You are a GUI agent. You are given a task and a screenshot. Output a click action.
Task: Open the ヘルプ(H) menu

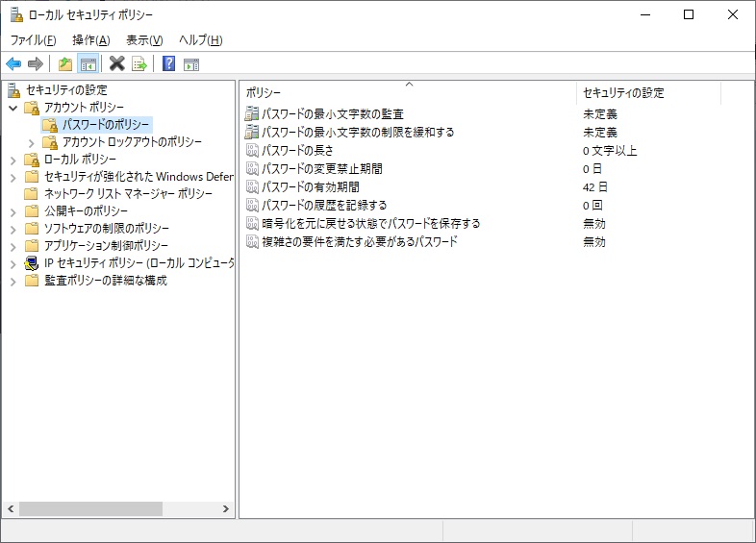tap(201, 40)
